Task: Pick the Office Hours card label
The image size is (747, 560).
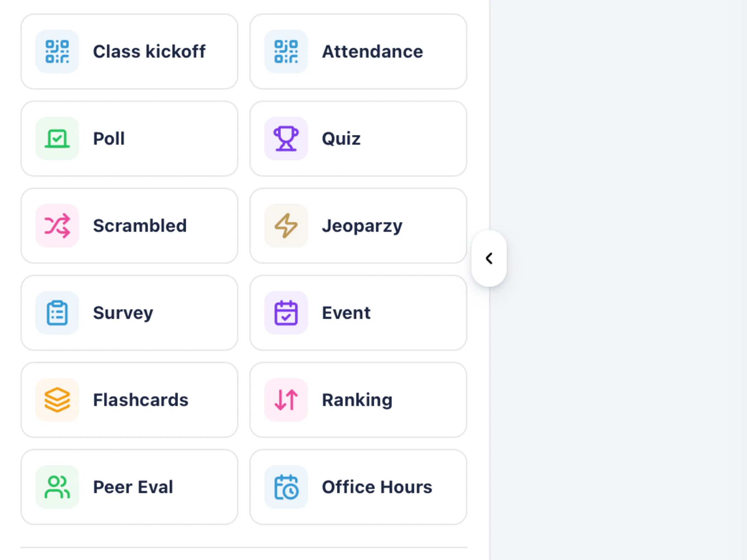Action: pos(377,487)
